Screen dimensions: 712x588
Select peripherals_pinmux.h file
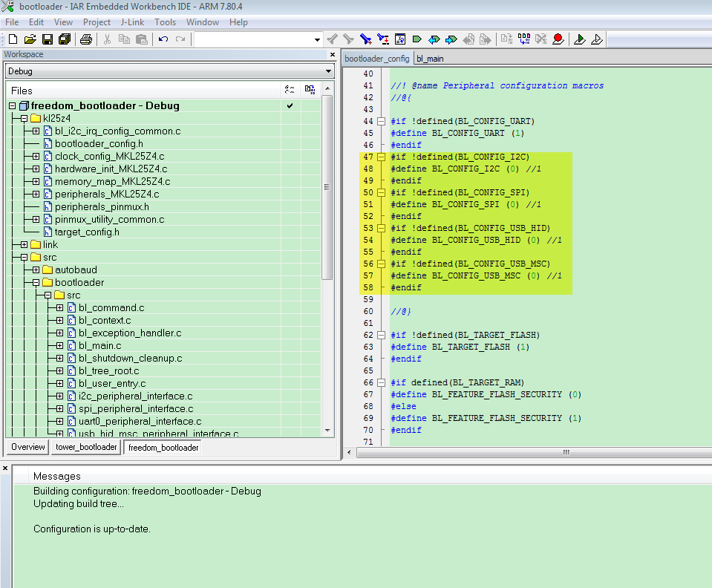coord(102,207)
